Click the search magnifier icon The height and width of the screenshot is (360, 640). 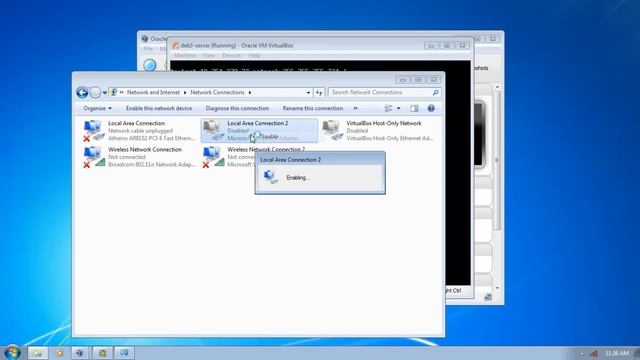tap(436, 93)
